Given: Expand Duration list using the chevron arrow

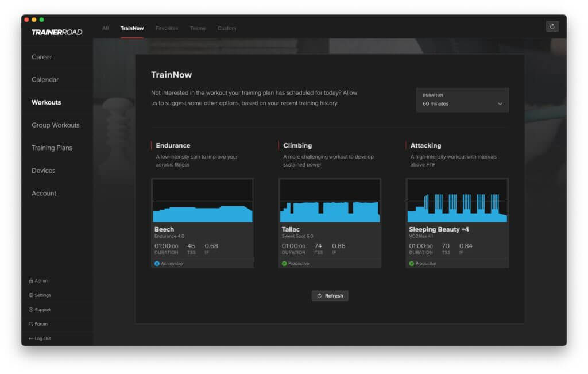Looking at the screenshot, I should pos(500,103).
